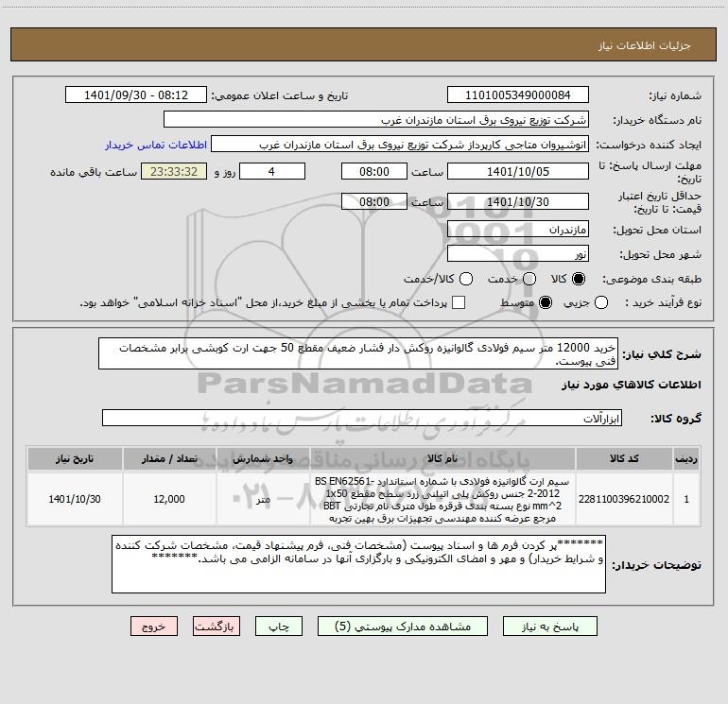Click the product name cell with BS EN62561
The width and height of the screenshot is (728, 704).
[442, 499]
